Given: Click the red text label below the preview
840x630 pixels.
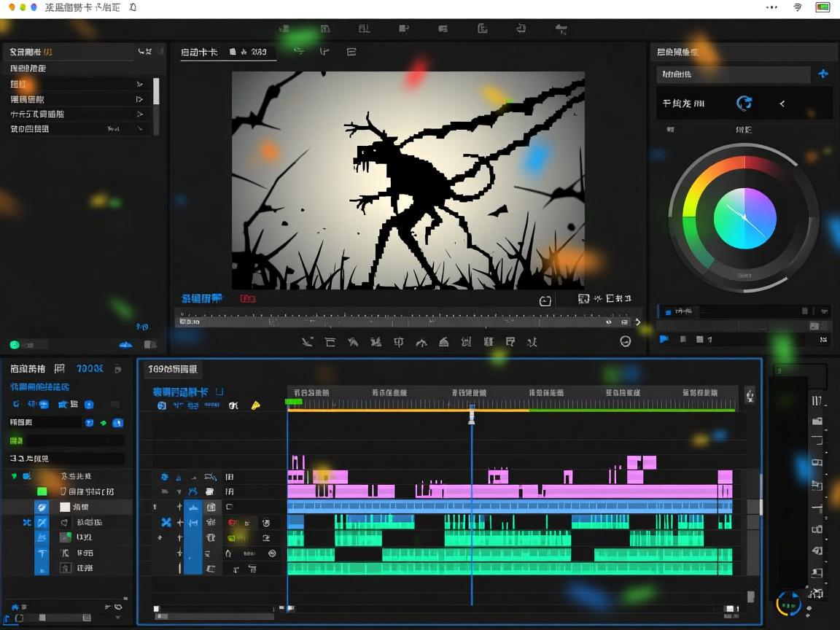Looking at the screenshot, I should point(248,299).
